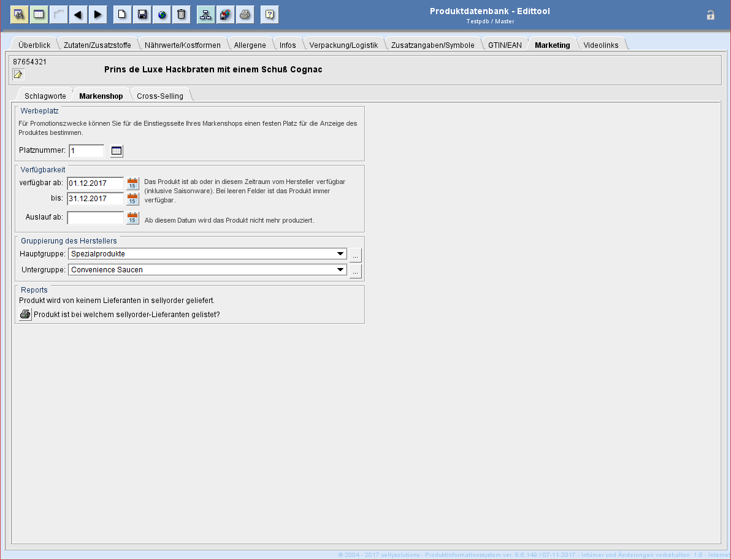
Task: Click the hierarchy structure toolbar icon
Action: pos(205,15)
